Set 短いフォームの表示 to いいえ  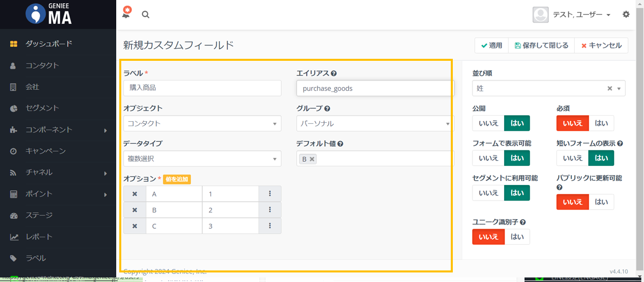pos(573,158)
